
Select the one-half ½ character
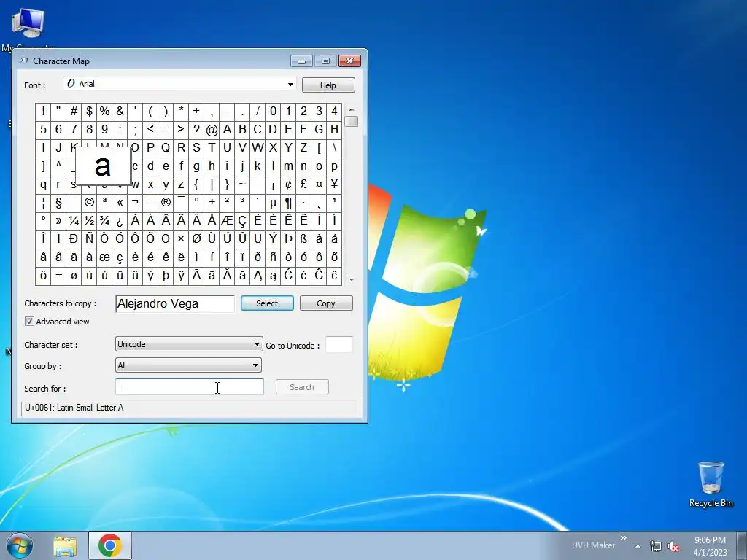pos(89,220)
